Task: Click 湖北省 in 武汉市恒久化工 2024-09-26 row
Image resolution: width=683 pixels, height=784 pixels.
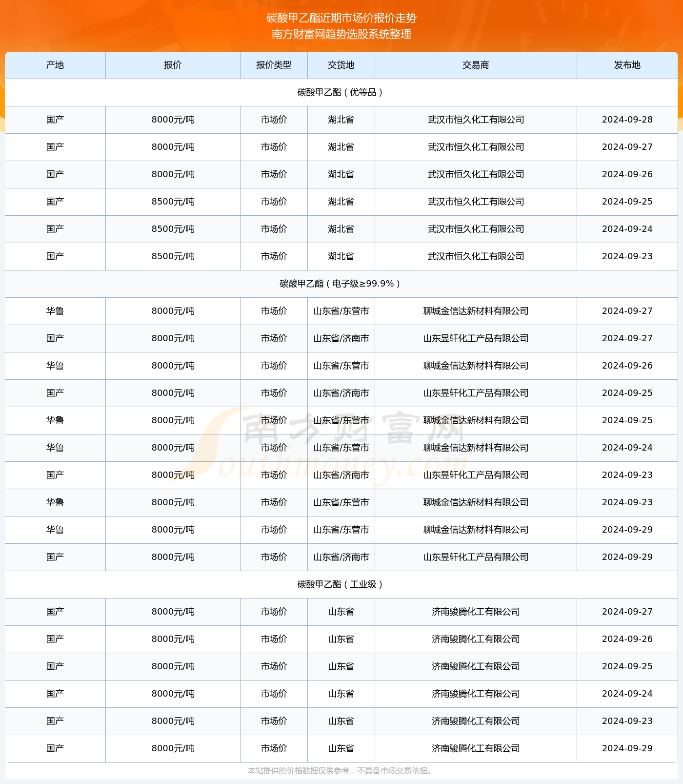Action: point(341,174)
